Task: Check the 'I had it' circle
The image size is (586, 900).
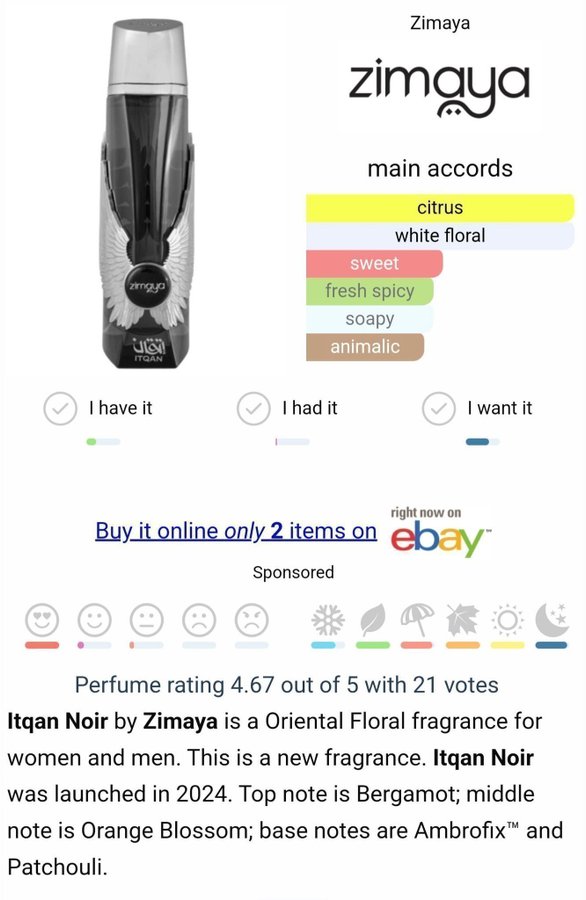Action: [x=254, y=409]
